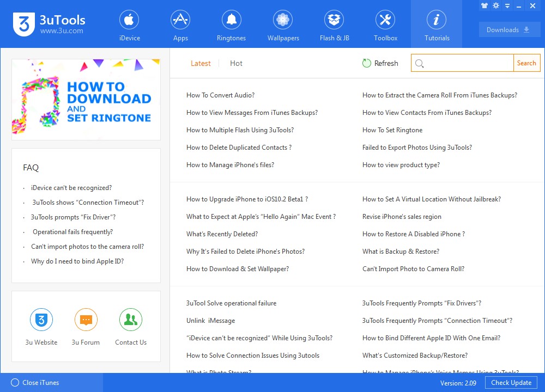Image resolution: width=545 pixels, height=392 pixels.
Task: Open the Apps section
Action: [x=180, y=25]
